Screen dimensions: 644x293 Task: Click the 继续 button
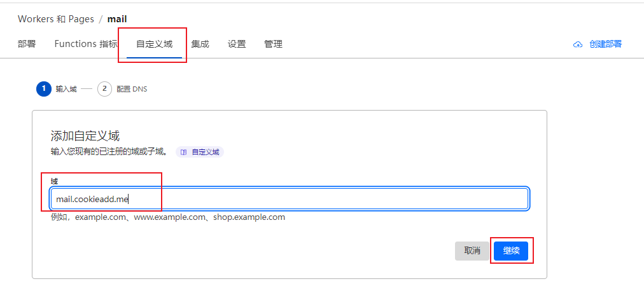(x=511, y=251)
